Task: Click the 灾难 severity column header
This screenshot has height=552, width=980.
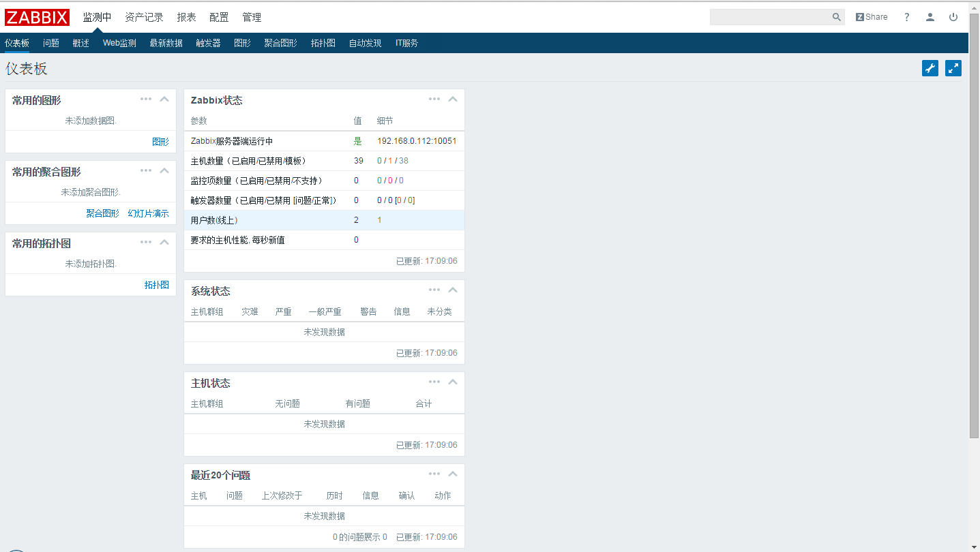Action: (250, 311)
